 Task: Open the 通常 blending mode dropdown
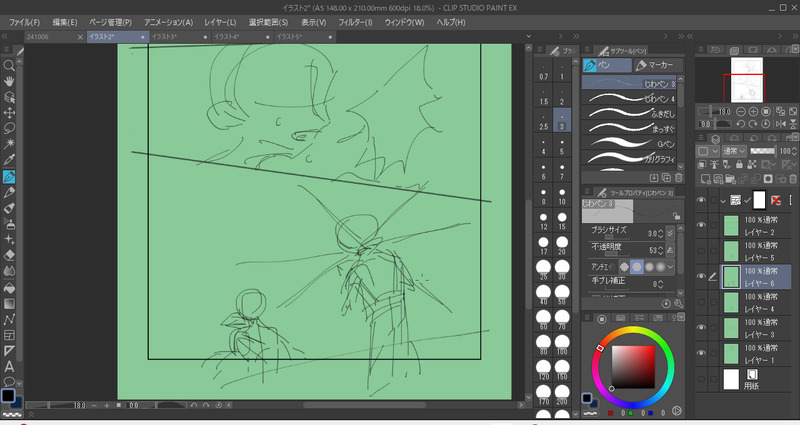pyautogui.click(x=735, y=151)
